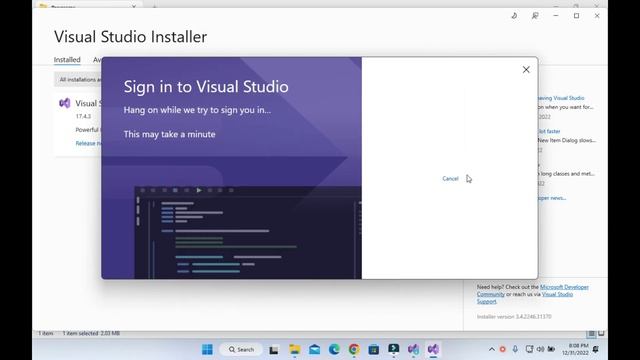
Task: Open the news headline ending in 'faster'
Action: (549, 131)
